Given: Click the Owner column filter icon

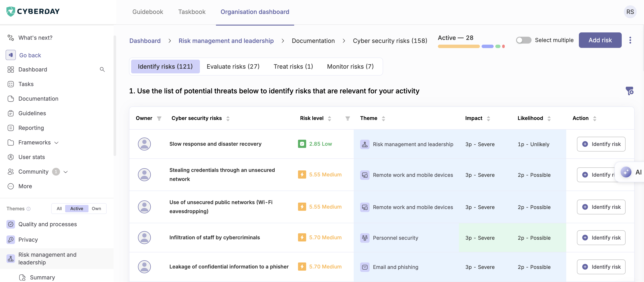Looking at the screenshot, I should click(159, 118).
